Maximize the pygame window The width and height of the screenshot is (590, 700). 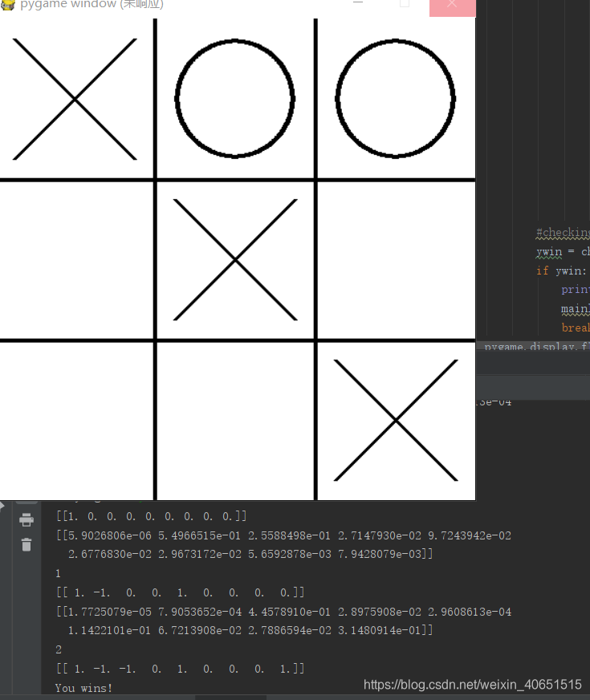pyautogui.click(x=405, y=4)
